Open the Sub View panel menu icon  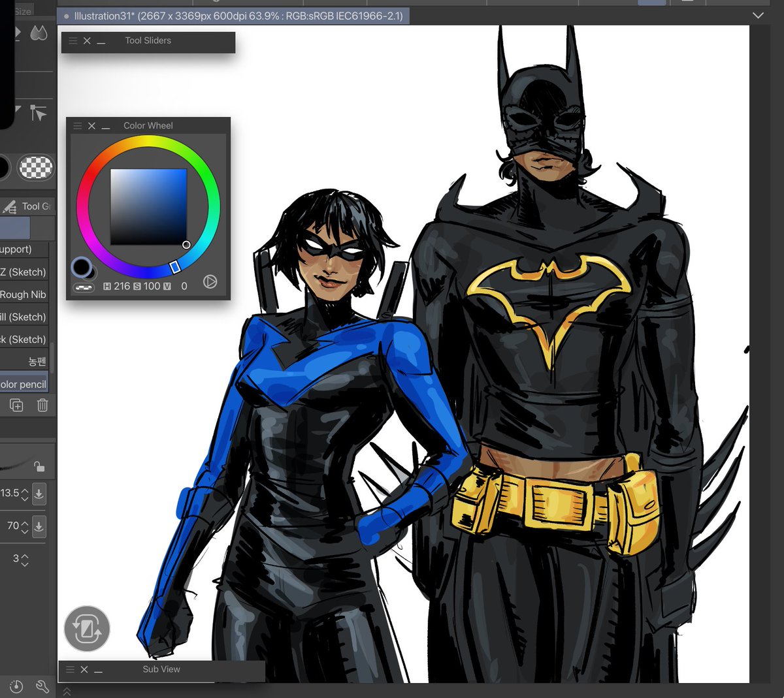70,670
